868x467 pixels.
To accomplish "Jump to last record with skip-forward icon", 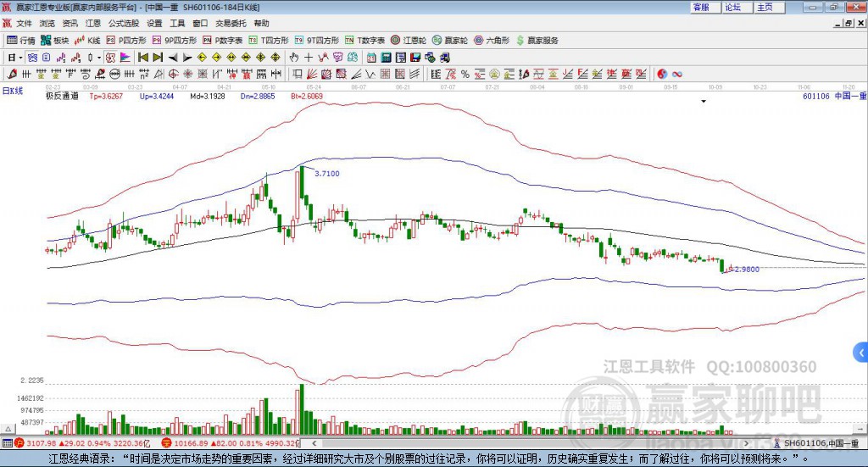I will point(158,58).
